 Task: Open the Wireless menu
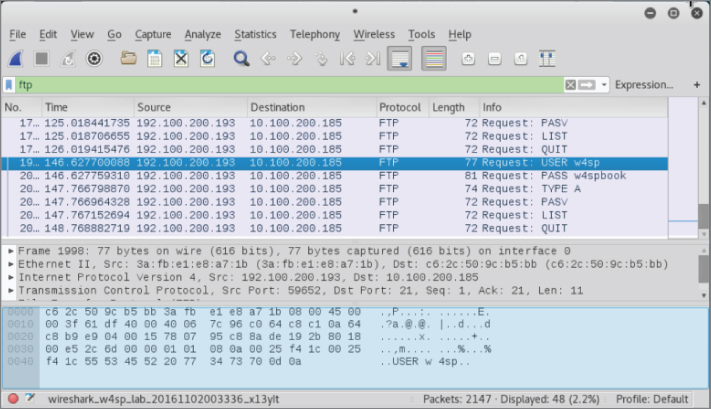(x=374, y=34)
